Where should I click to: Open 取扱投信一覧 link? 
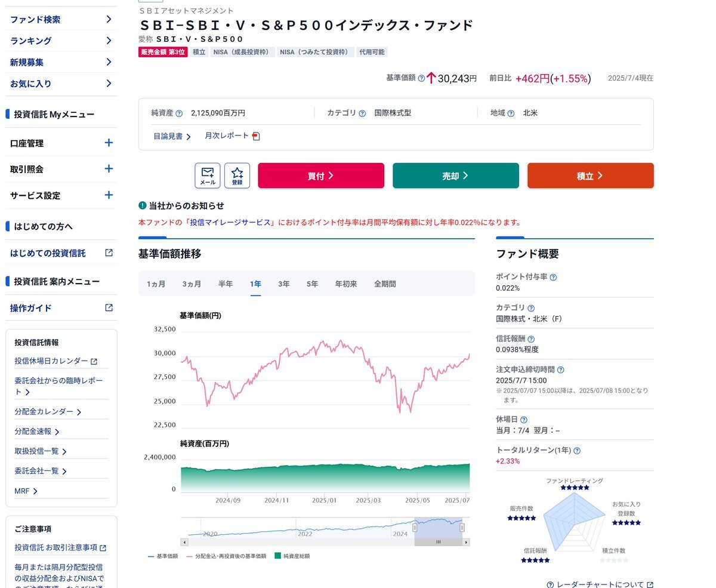tap(41, 451)
